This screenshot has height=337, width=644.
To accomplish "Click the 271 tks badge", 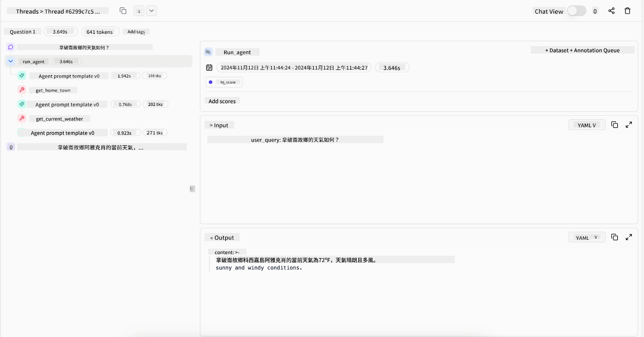I will (x=155, y=133).
